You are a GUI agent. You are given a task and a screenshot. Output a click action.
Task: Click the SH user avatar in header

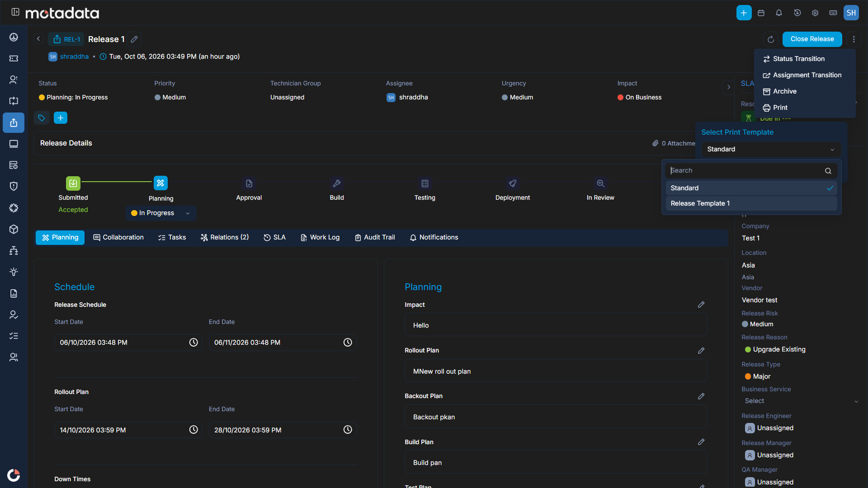click(x=851, y=13)
